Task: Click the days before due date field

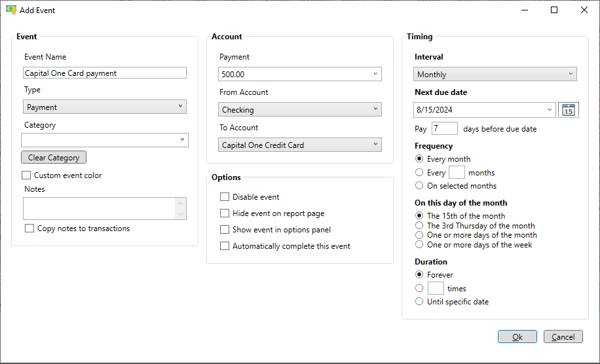Action: coord(444,128)
